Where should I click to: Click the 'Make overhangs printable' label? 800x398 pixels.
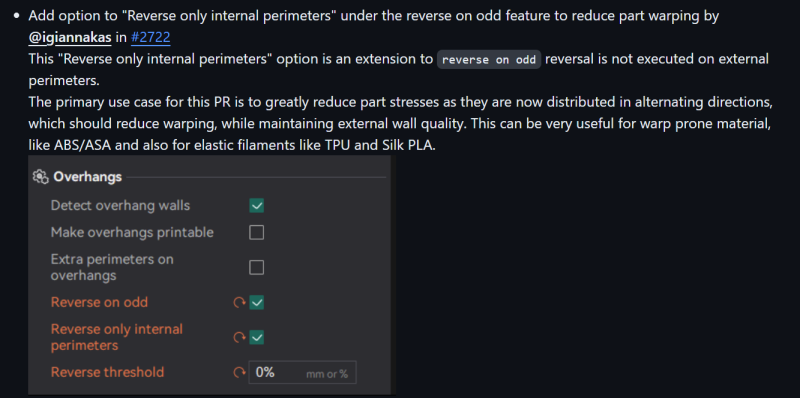132,233
